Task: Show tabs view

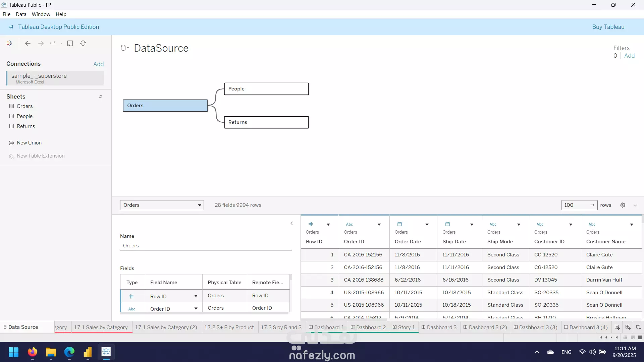Action: [640, 338]
